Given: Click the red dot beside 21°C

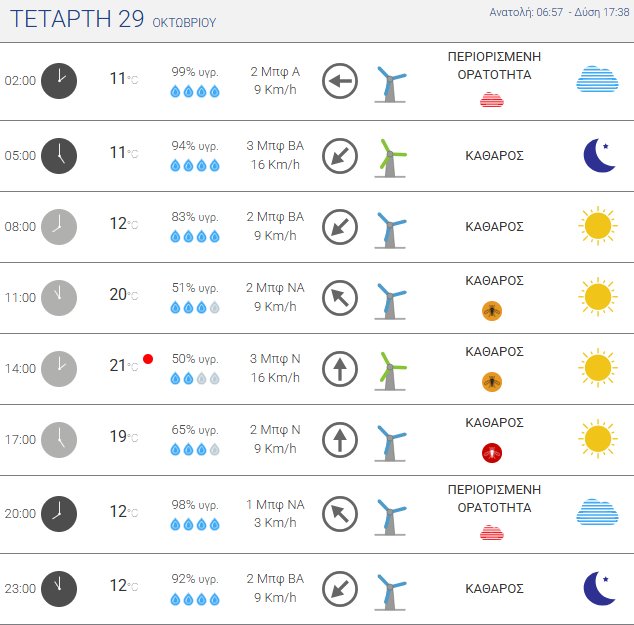Looking at the screenshot, I should [148, 359].
